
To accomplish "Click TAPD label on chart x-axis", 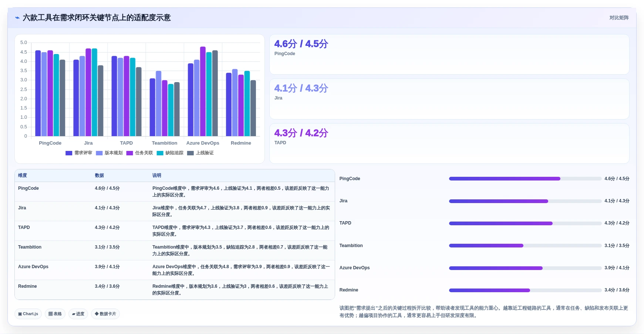I will [127, 143].
